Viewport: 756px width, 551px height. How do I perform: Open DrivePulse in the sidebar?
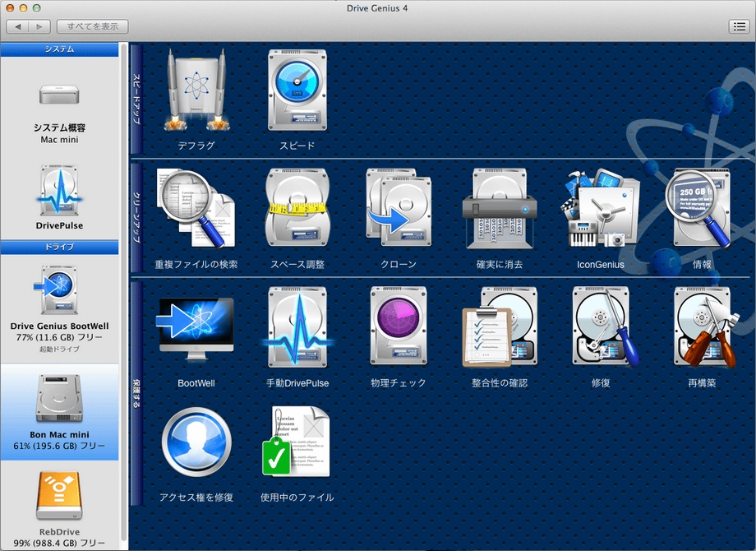59,198
